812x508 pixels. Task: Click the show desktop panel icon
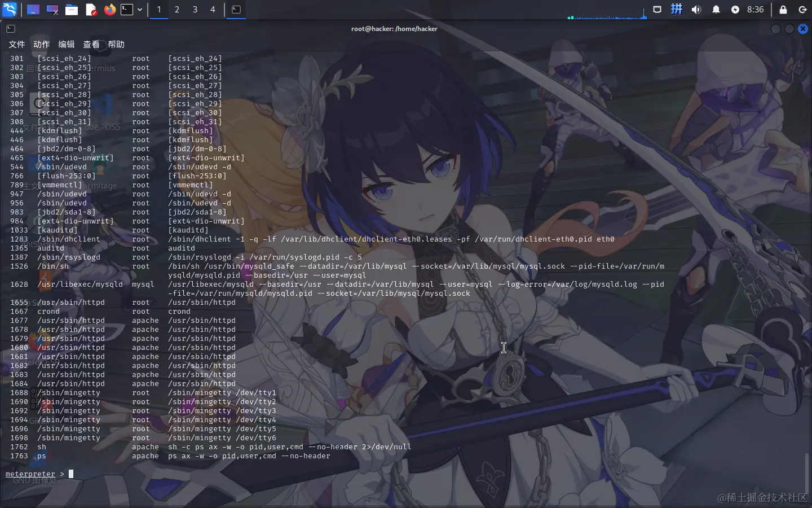[33, 10]
